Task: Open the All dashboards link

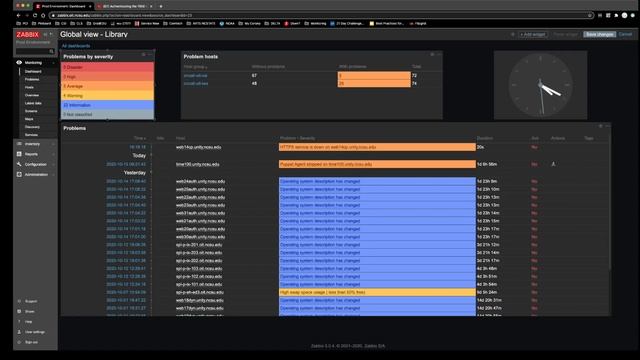Action: (x=76, y=46)
